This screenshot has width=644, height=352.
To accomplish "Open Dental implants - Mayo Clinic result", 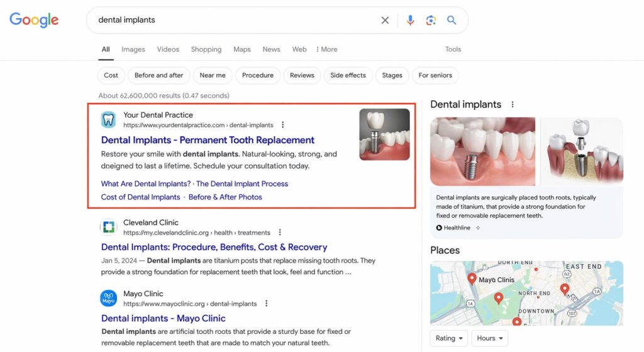I will pos(163,318).
